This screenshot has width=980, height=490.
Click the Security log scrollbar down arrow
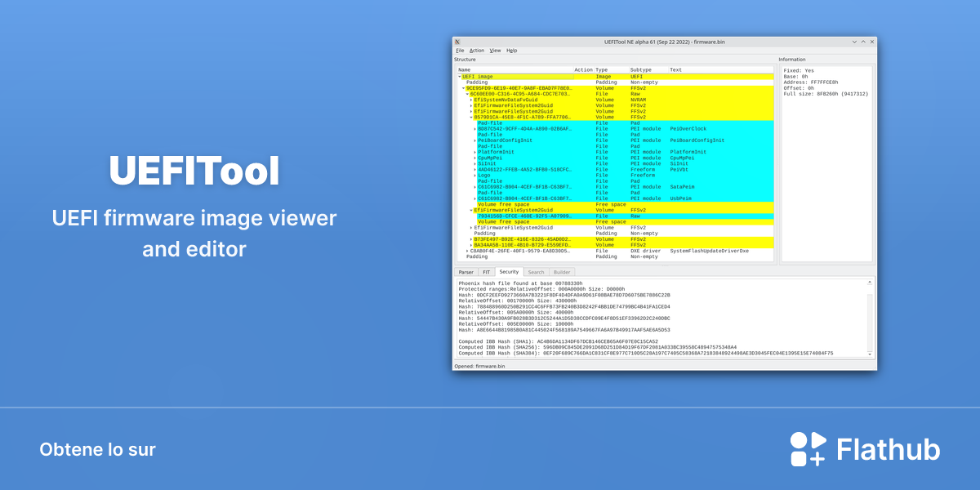click(871, 354)
